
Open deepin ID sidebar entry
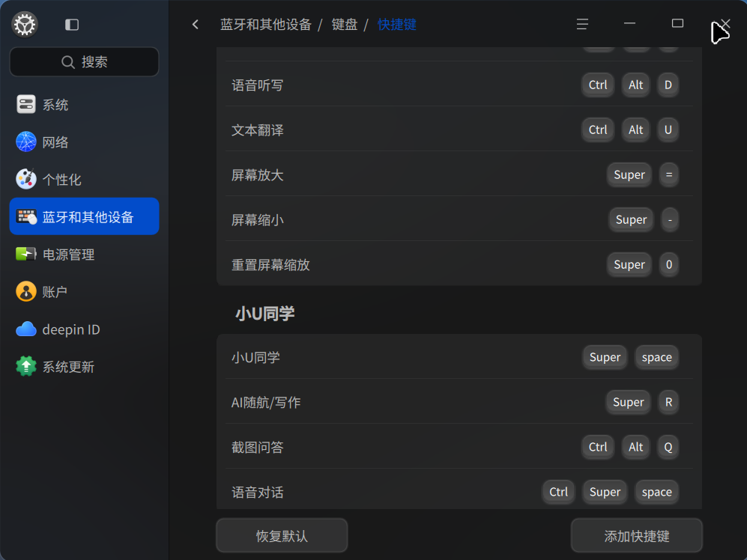coord(85,329)
